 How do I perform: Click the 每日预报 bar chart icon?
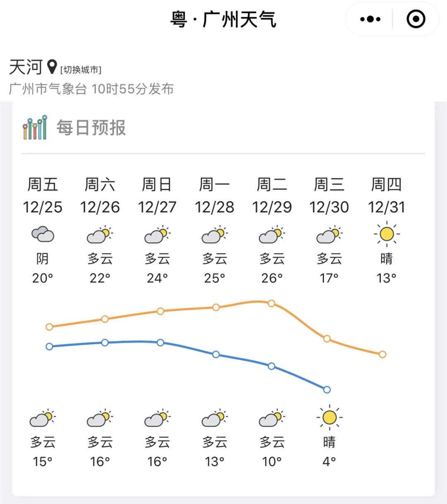(35, 127)
